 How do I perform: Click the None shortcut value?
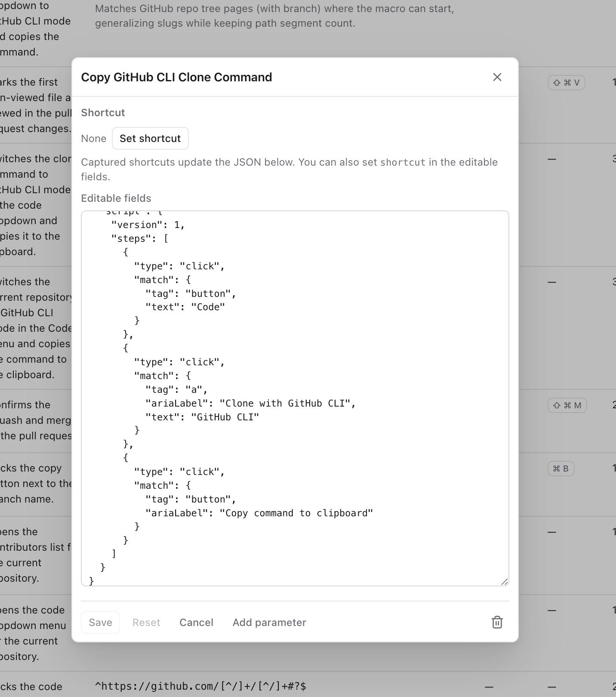click(94, 139)
